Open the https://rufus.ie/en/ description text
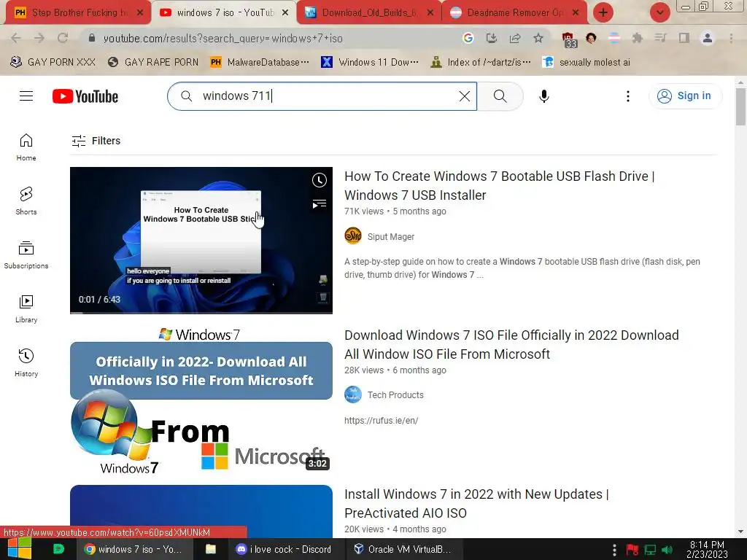The image size is (747, 560). [x=381, y=421]
